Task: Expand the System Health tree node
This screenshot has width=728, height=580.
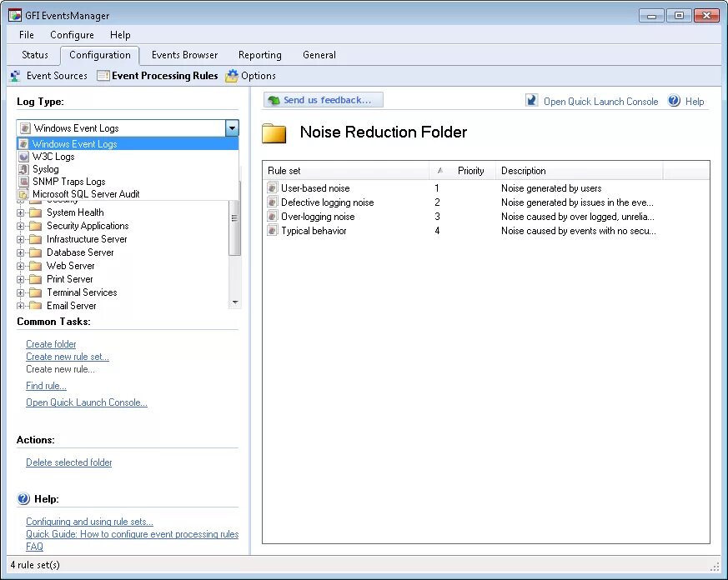Action: (20, 213)
